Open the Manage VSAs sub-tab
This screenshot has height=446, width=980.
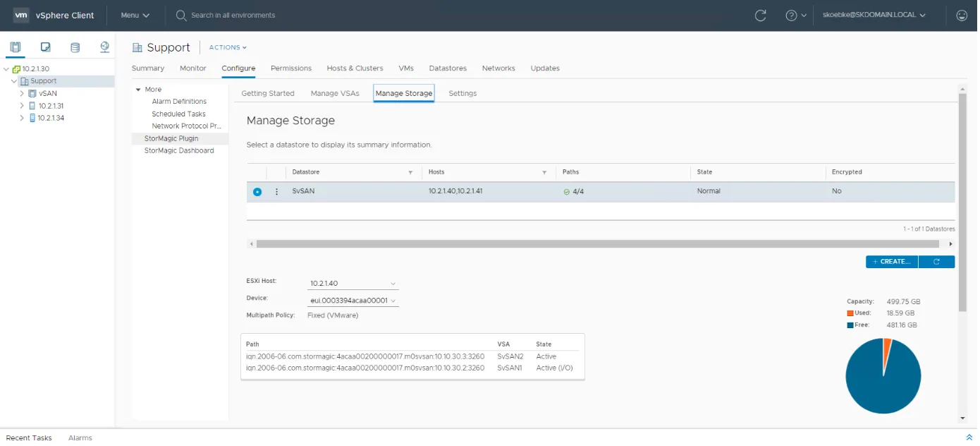[335, 93]
